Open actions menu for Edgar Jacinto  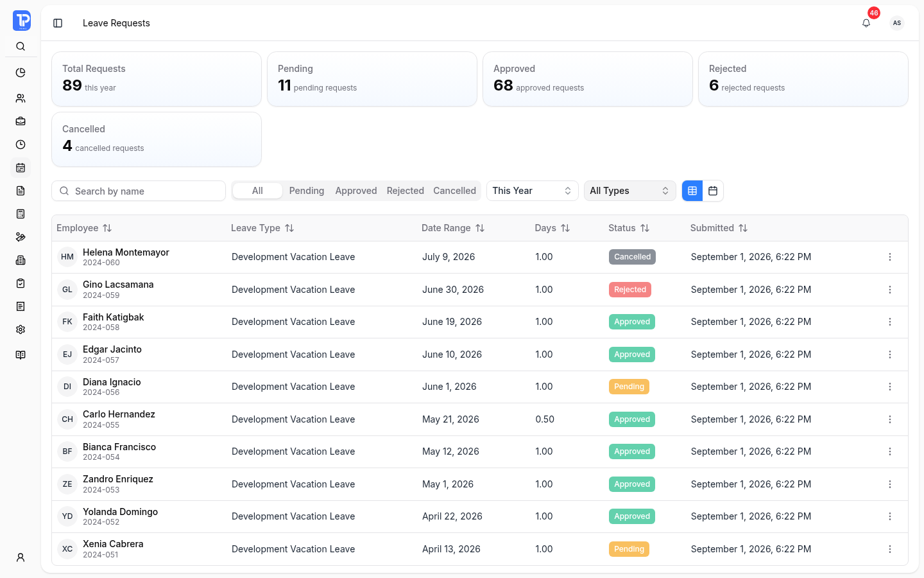pyautogui.click(x=890, y=355)
